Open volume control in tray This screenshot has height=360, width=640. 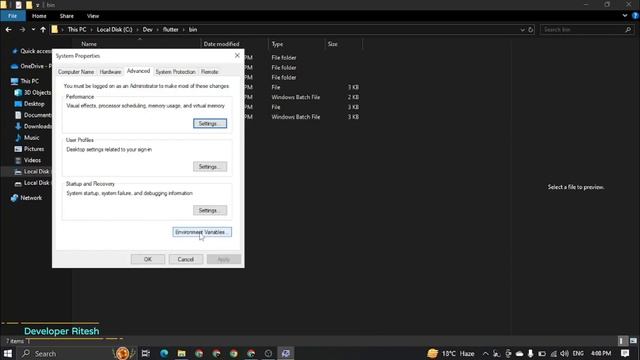[564, 353]
